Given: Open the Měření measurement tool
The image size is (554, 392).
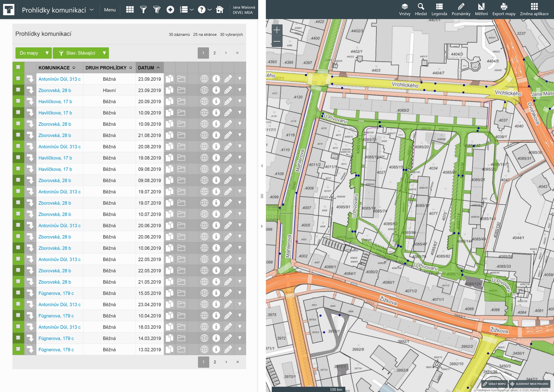Looking at the screenshot, I should (x=481, y=9).
